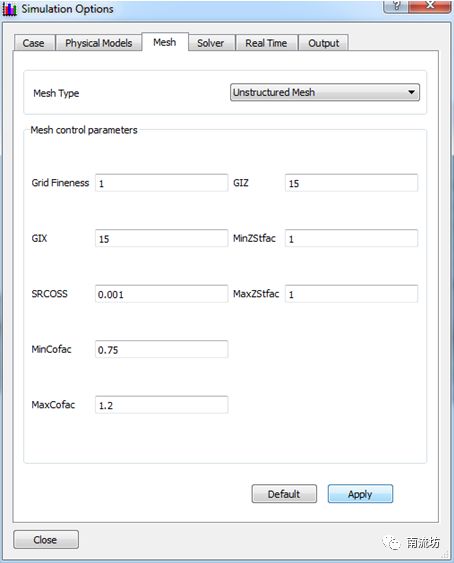Image resolution: width=454 pixels, height=563 pixels.
Task: Click the Grid Fineness input field
Action: 162,183
